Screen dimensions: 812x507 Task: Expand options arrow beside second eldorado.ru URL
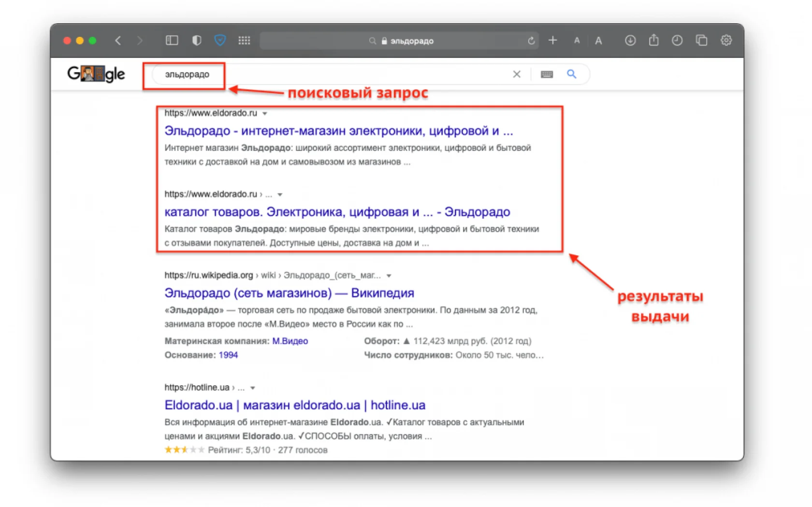click(x=280, y=195)
